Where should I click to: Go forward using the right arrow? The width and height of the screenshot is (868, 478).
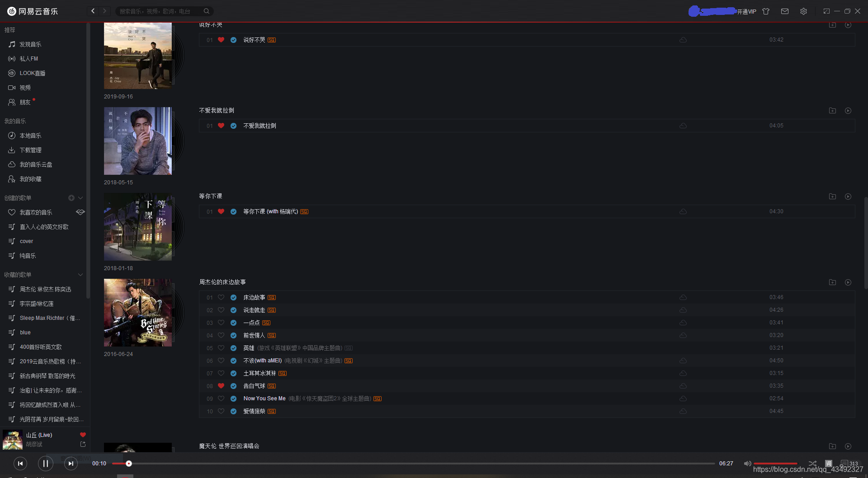pos(105,11)
